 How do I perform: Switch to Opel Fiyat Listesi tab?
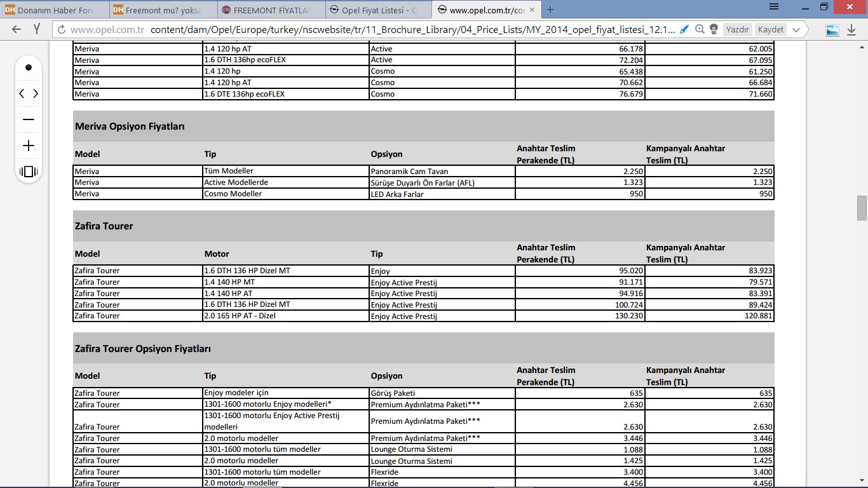pyautogui.click(x=379, y=10)
